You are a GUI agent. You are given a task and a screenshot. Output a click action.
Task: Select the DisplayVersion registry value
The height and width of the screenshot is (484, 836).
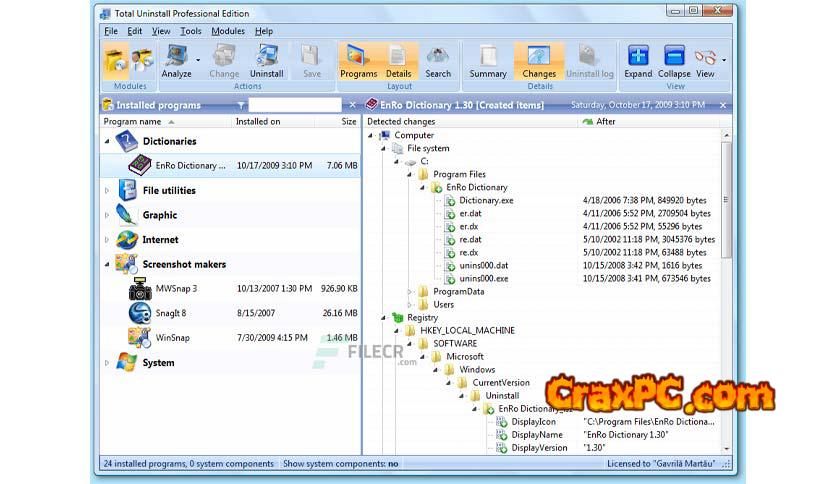(x=538, y=448)
